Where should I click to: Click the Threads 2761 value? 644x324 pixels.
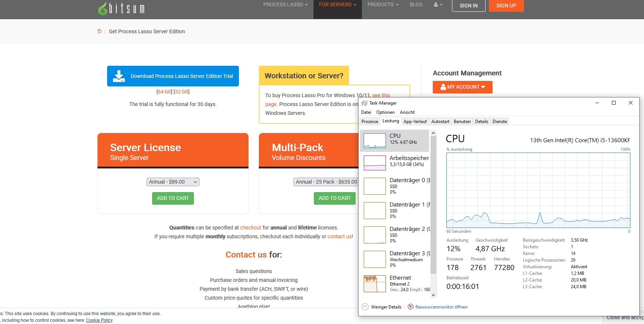(478, 268)
